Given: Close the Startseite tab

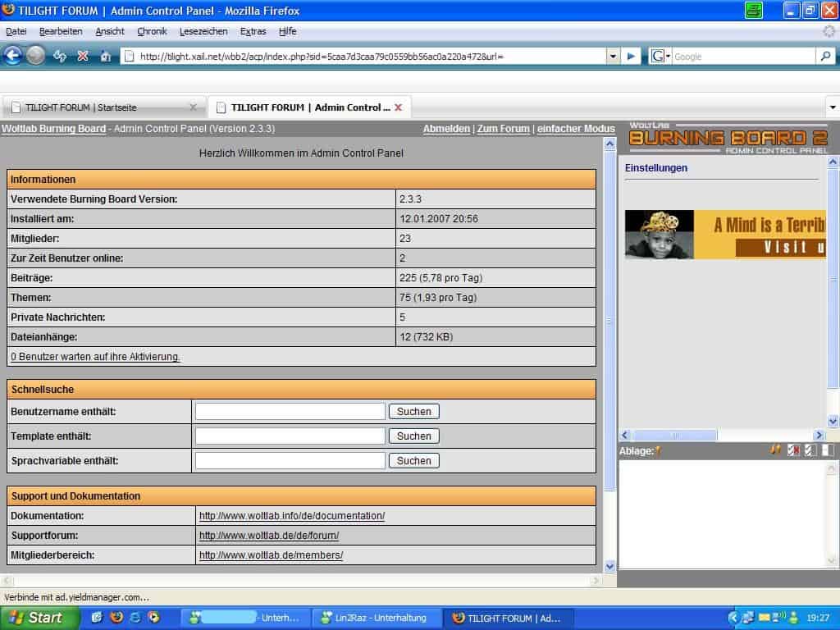Looking at the screenshot, I should [194, 107].
